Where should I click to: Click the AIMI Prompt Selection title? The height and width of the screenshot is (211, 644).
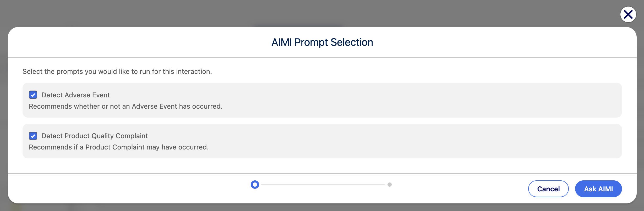pyautogui.click(x=322, y=42)
